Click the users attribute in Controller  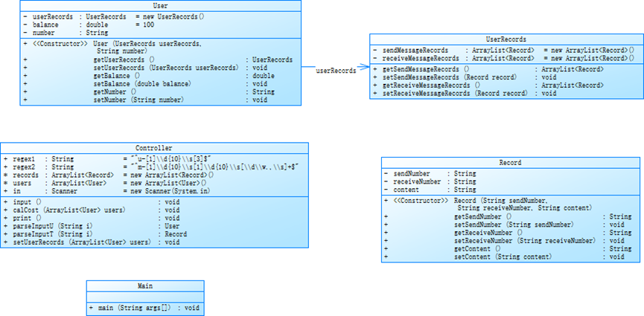click(x=105, y=183)
